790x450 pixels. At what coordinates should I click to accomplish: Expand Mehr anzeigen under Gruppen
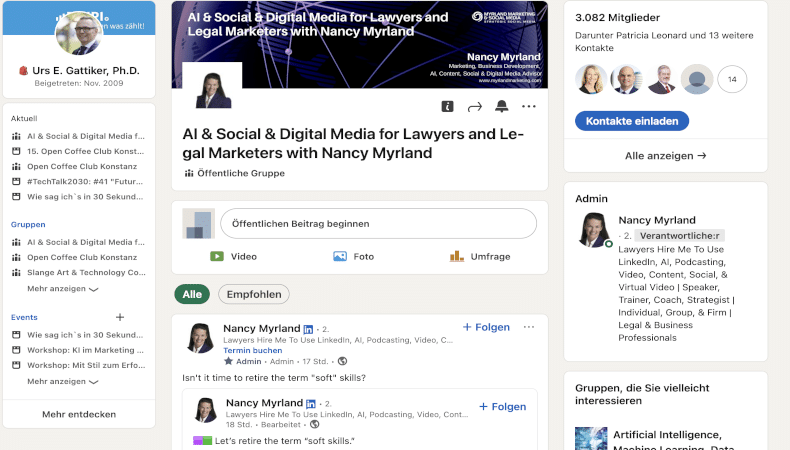click(62, 289)
